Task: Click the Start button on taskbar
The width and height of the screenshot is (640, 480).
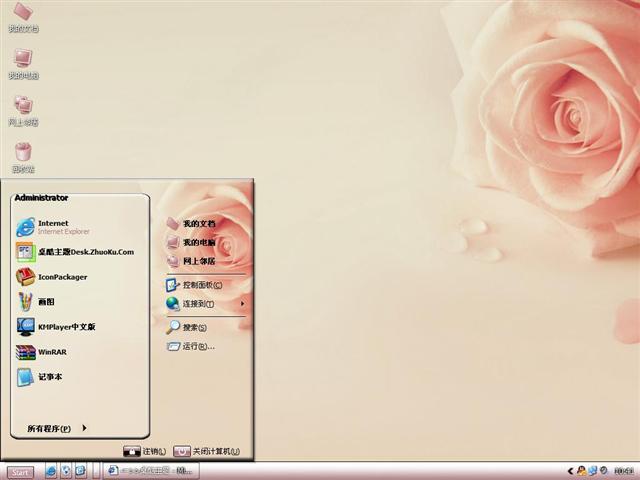Action: pyautogui.click(x=20, y=472)
